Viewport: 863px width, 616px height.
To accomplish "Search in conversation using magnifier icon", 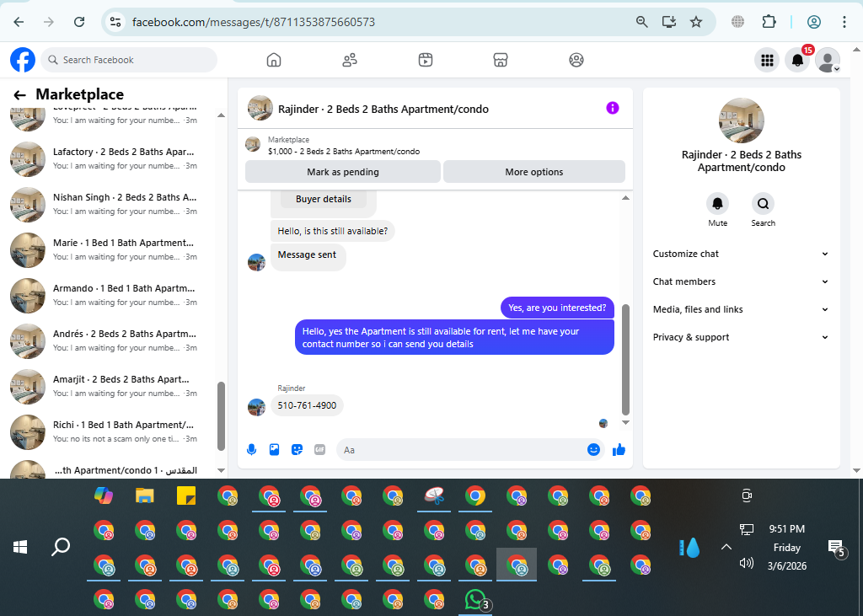I will pyautogui.click(x=763, y=204).
